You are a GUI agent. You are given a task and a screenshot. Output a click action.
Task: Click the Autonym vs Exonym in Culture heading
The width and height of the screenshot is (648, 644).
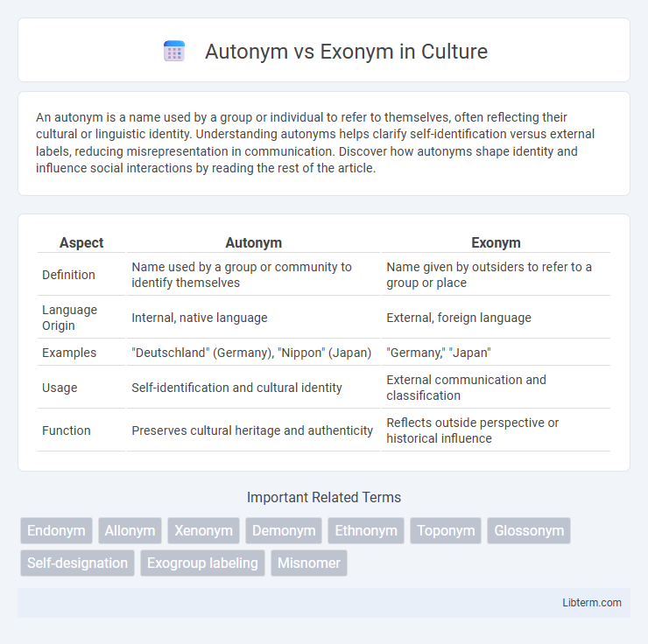tap(346, 52)
